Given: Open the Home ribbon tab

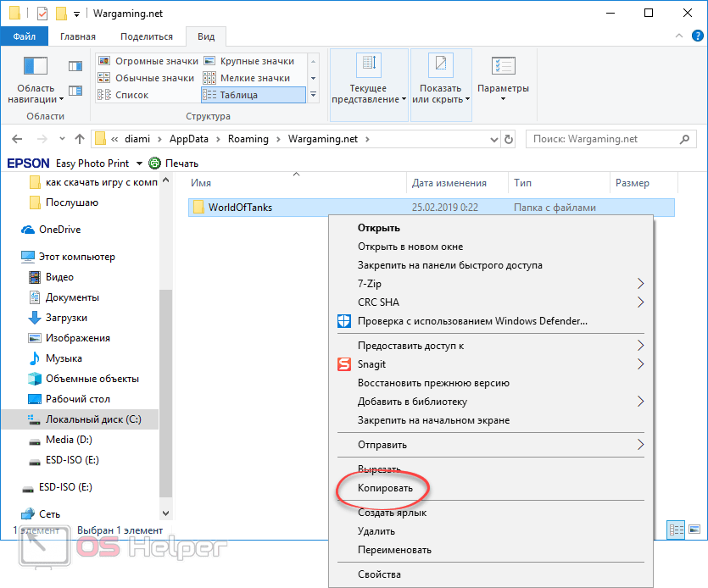Looking at the screenshot, I should pos(77,36).
